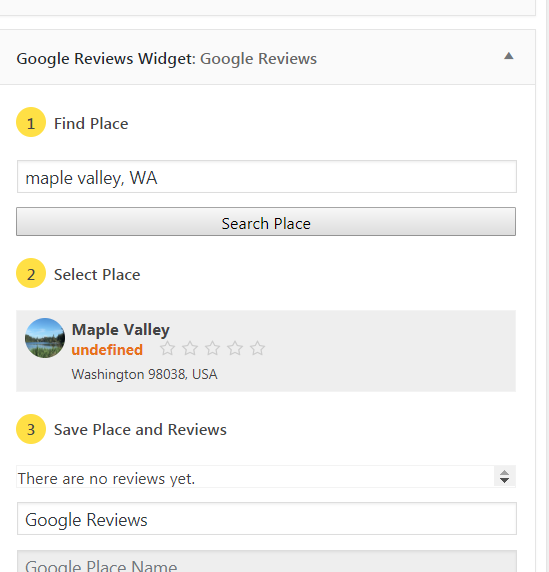The image size is (549, 572).
Task: Click the reviews list up/down arrow stepper
Action: point(504,477)
